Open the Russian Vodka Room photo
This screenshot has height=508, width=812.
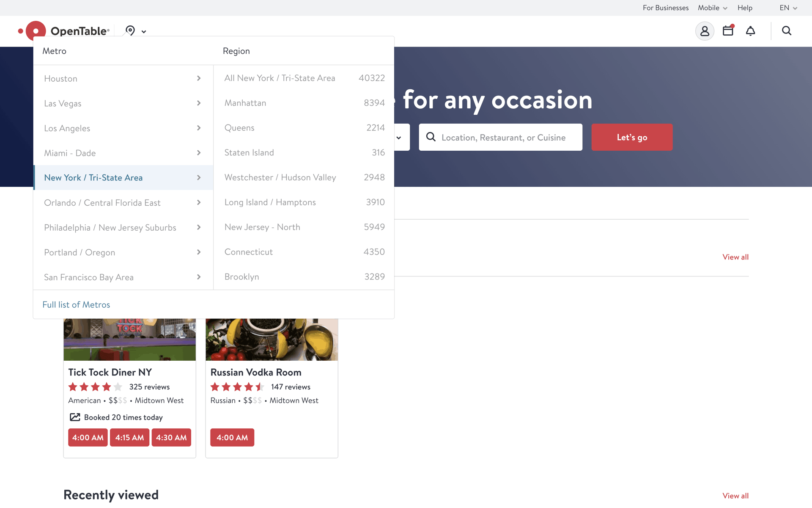272,340
